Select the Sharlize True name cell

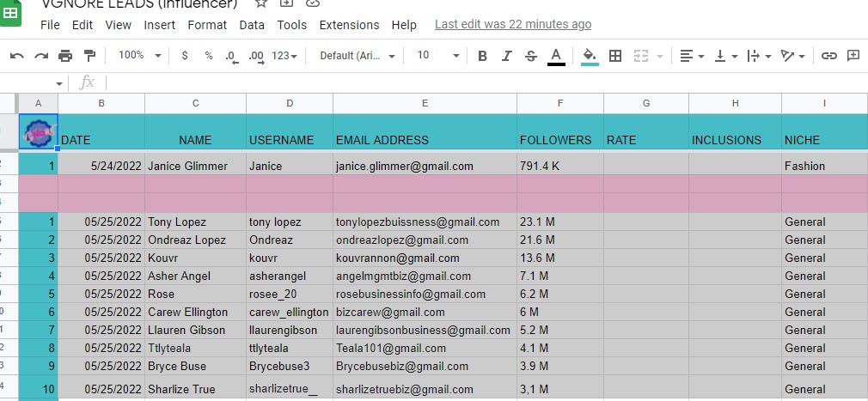click(x=195, y=387)
